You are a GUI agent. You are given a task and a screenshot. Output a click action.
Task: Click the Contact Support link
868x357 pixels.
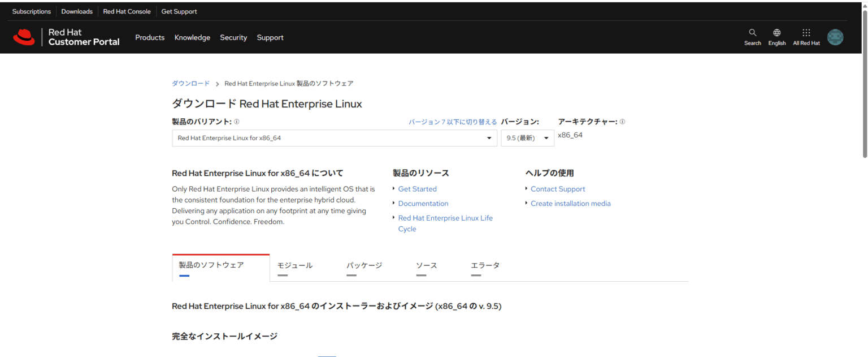point(557,188)
